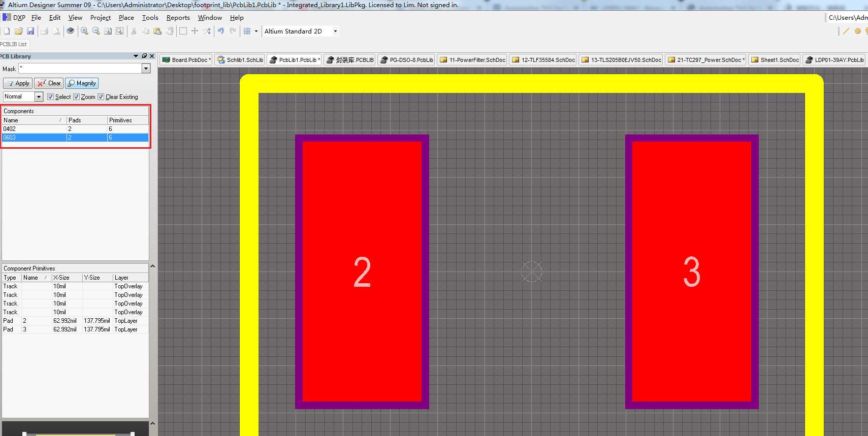Open the Mask field dropdown arrow

[146, 68]
